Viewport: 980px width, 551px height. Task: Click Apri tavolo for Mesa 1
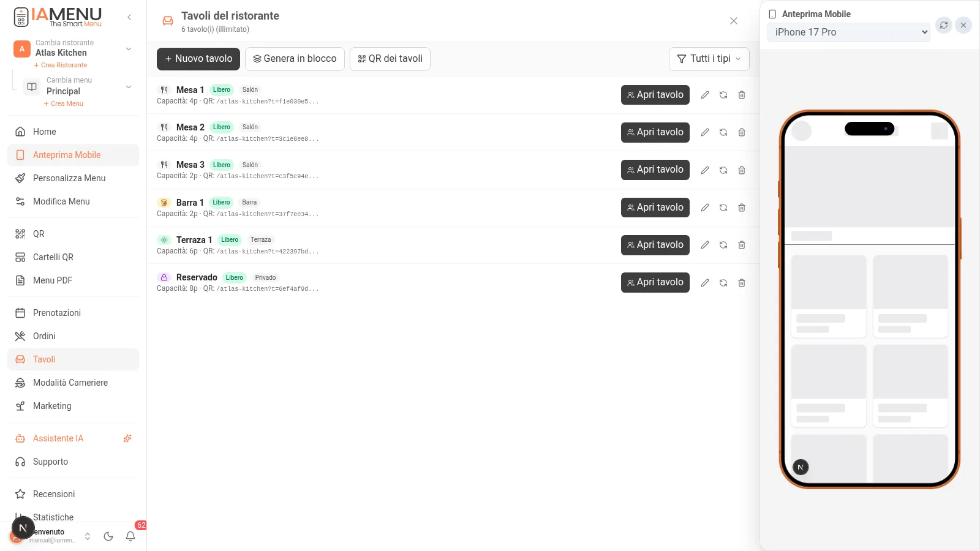point(655,95)
